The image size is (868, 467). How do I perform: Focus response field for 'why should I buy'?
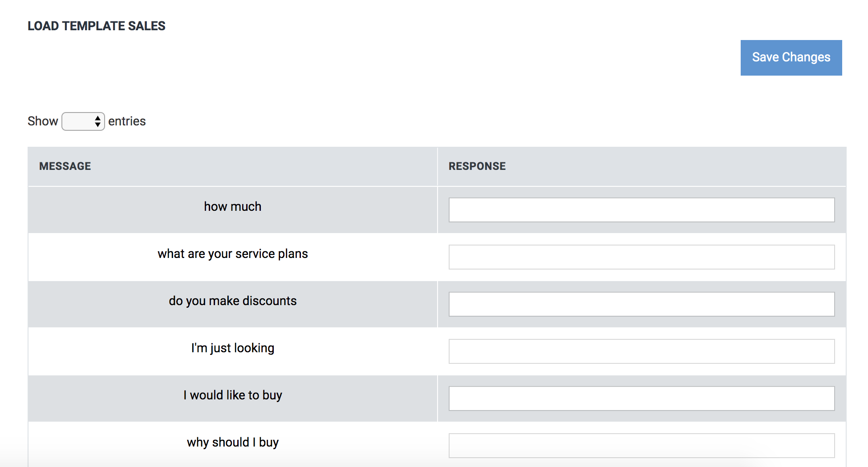pyautogui.click(x=641, y=446)
